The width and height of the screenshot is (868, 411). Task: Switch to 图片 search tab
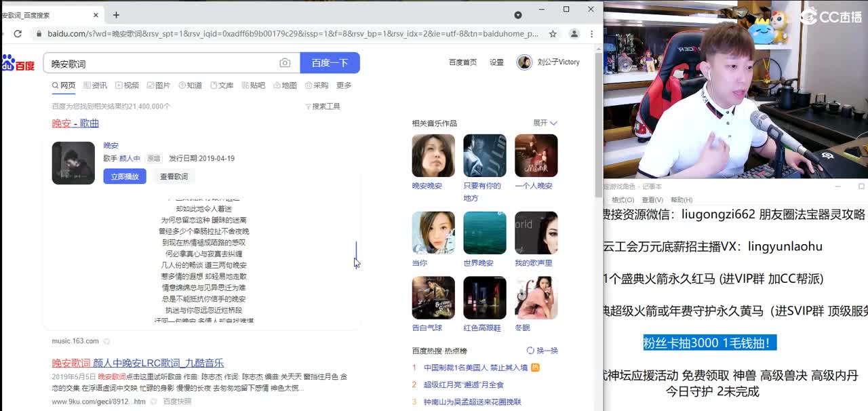(x=159, y=85)
